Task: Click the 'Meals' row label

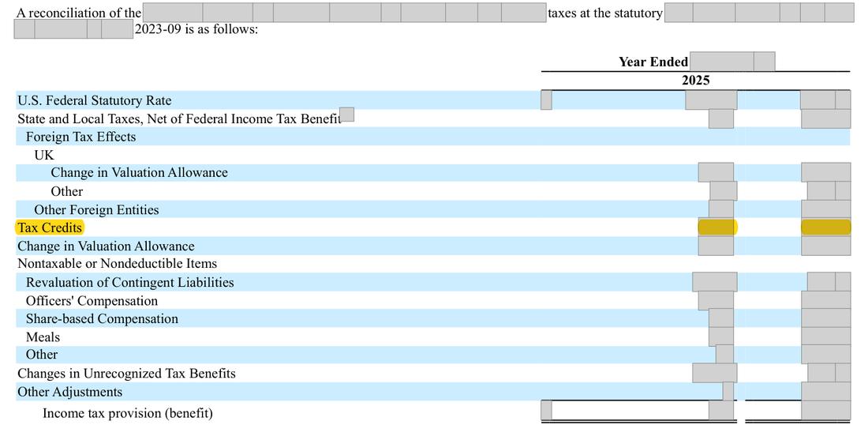Action: 43,337
